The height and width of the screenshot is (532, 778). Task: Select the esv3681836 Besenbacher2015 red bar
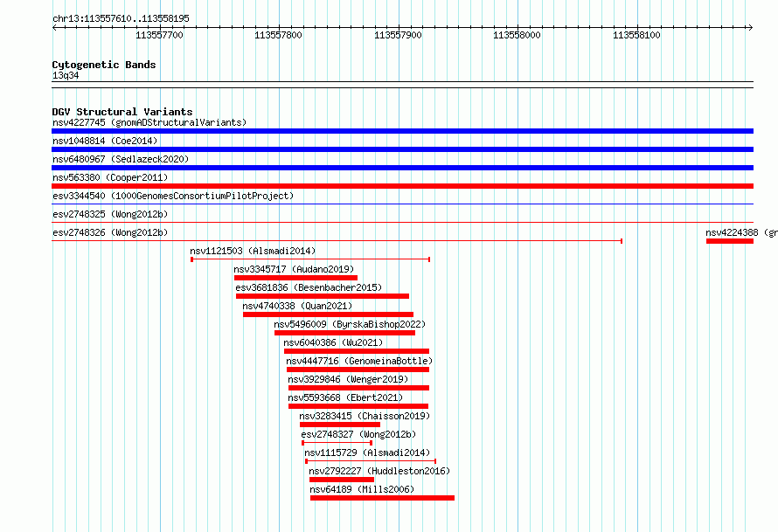coord(323,296)
